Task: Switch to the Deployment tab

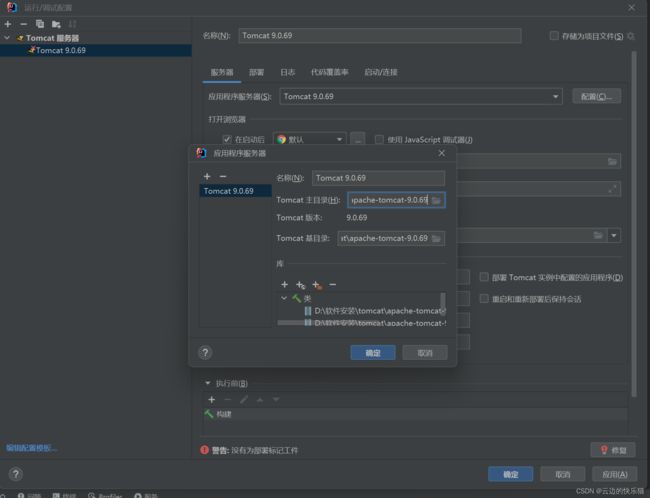Action: (x=257, y=72)
